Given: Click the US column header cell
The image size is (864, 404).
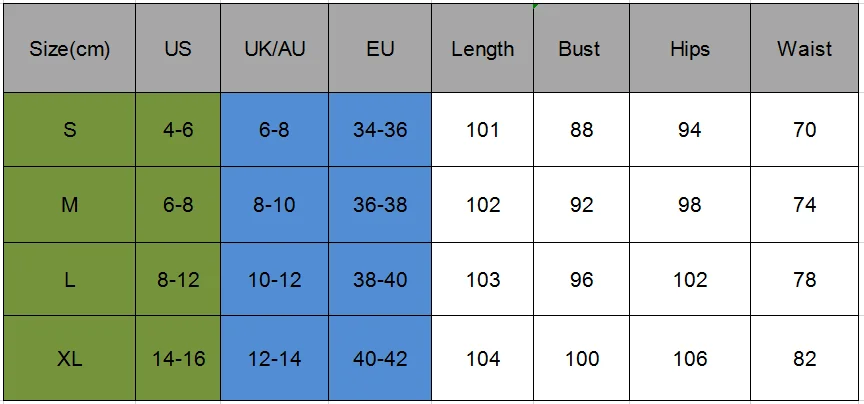Looking at the screenshot, I should click(178, 49).
